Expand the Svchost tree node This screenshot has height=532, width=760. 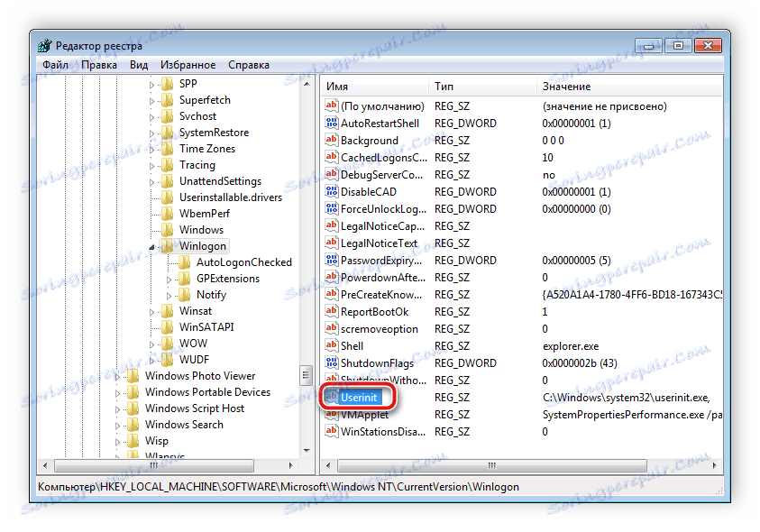click(151, 117)
